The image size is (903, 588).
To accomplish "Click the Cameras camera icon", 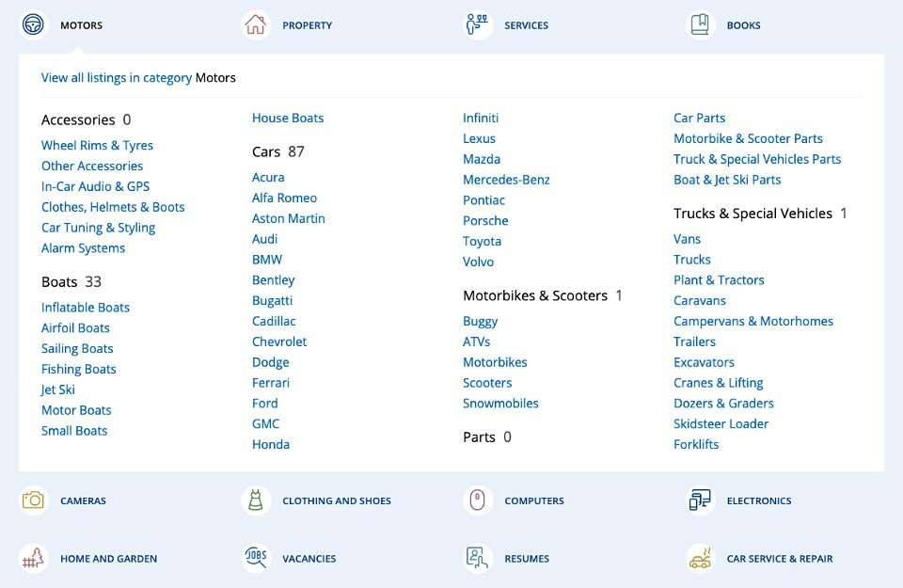I will pos(34,501).
